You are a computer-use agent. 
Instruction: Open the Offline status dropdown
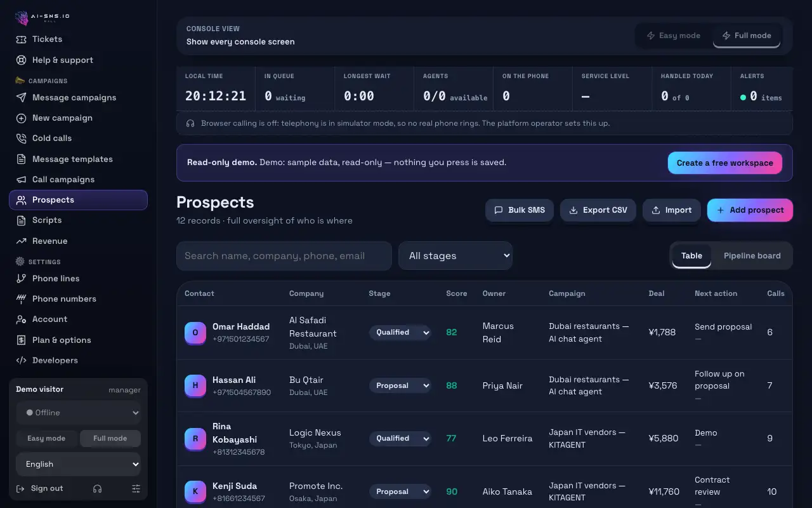click(79, 413)
